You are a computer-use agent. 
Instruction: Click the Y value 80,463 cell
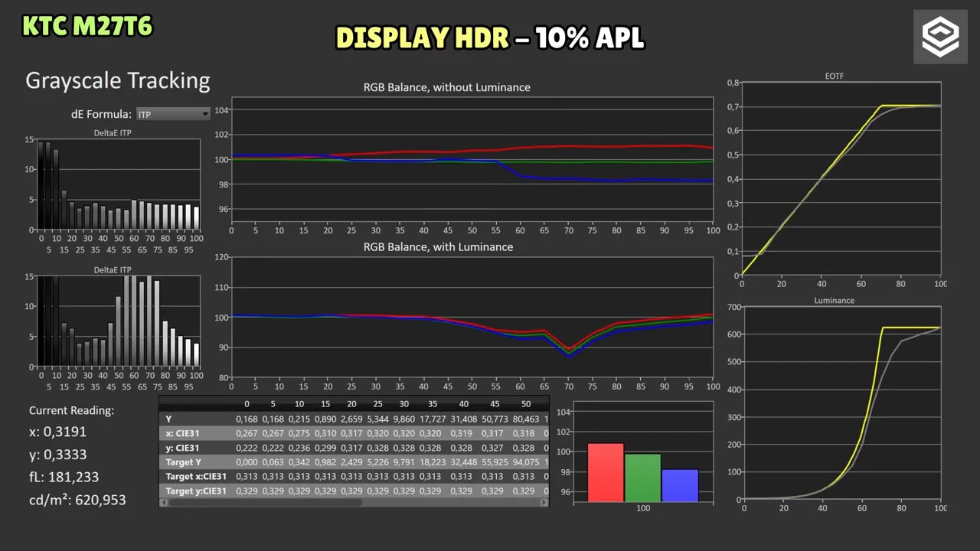pos(526,419)
